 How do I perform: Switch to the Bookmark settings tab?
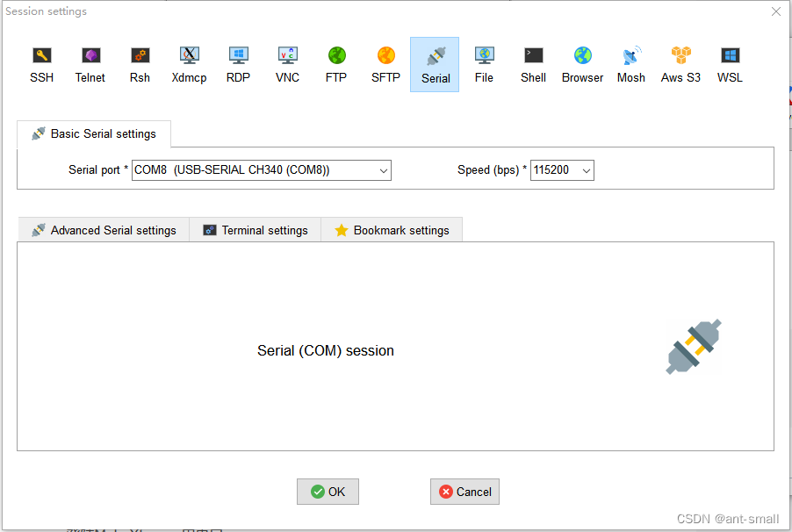pyautogui.click(x=392, y=229)
